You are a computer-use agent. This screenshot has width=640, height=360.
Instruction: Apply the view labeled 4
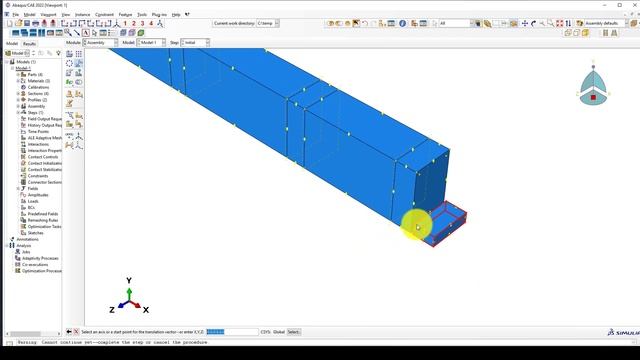click(151, 24)
